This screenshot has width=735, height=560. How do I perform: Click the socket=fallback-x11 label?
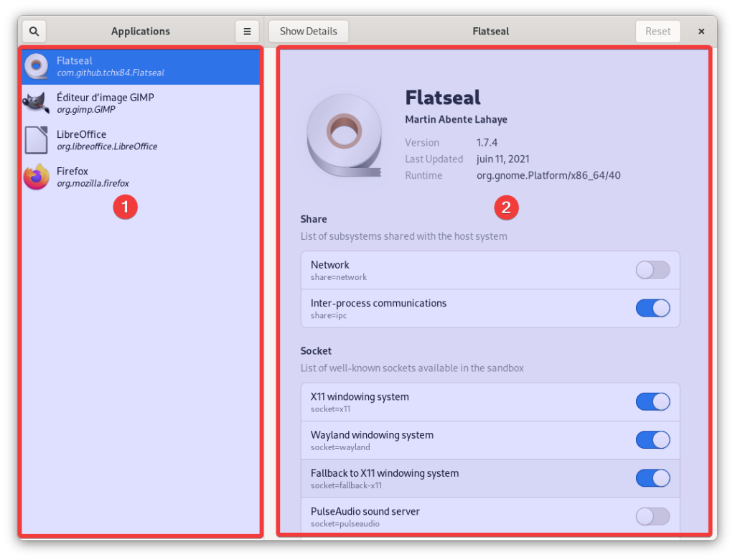(346, 485)
